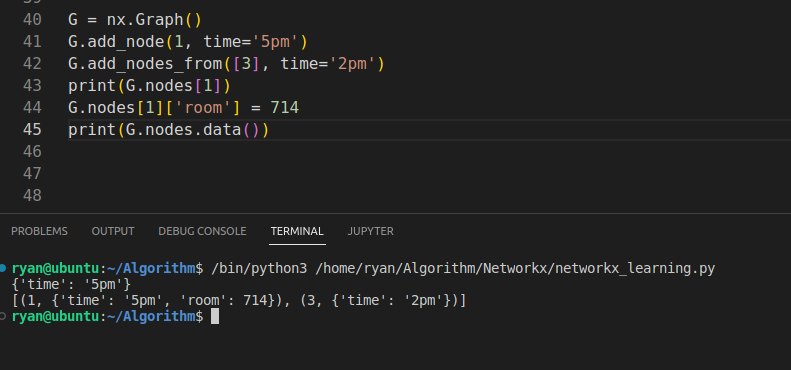Click the networkx_learning.py path in terminal

click(515, 269)
